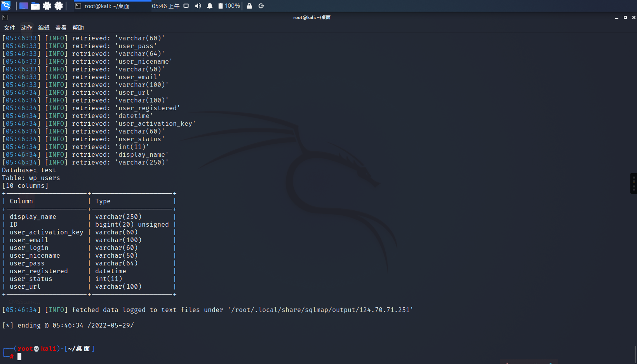The width and height of the screenshot is (637, 364).
Task: Open the 查看 menu
Action: click(x=61, y=28)
